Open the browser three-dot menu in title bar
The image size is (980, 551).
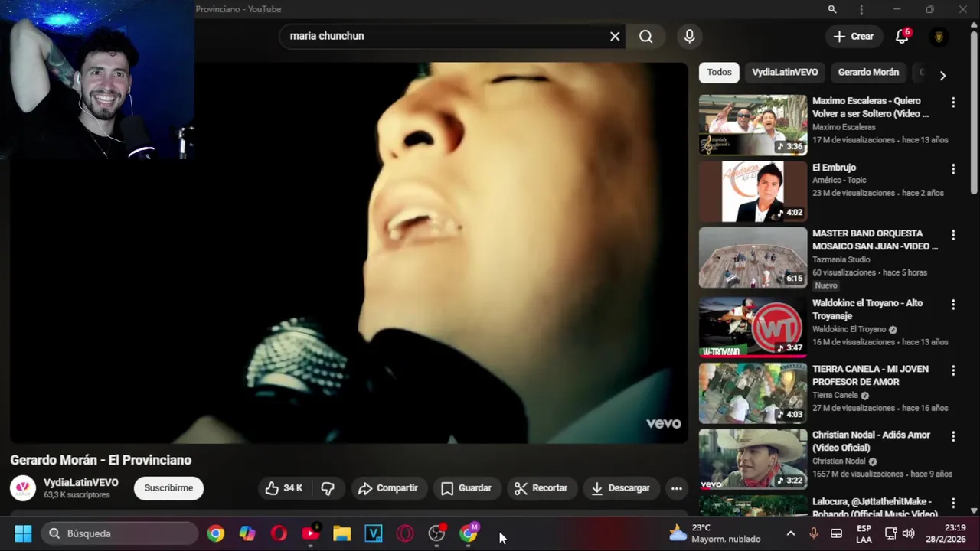point(861,9)
